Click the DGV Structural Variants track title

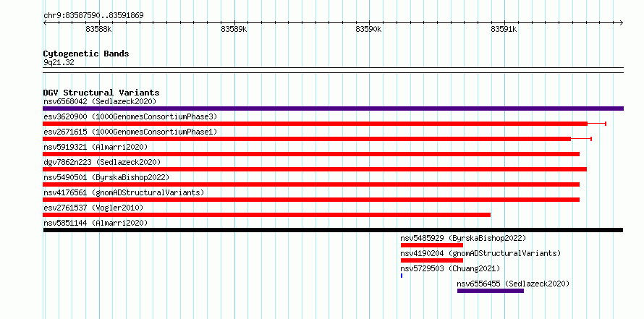tap(101, 93)
